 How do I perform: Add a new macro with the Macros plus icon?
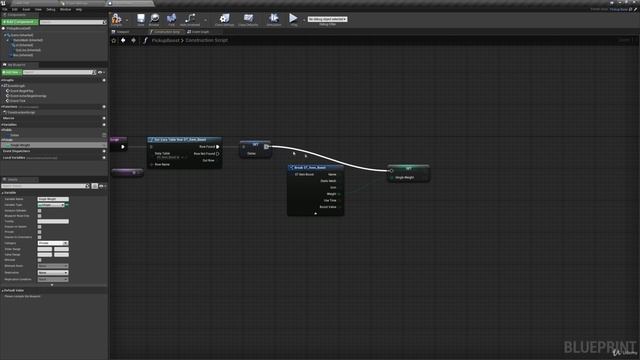pos(104,118)
